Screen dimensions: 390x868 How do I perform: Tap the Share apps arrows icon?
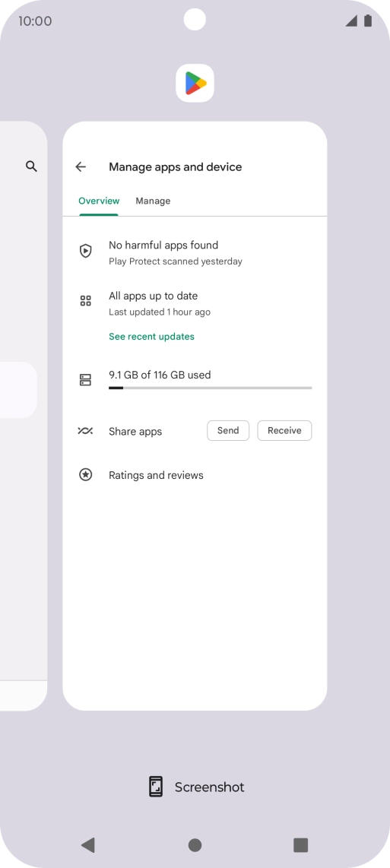click(x=85, y=431)
